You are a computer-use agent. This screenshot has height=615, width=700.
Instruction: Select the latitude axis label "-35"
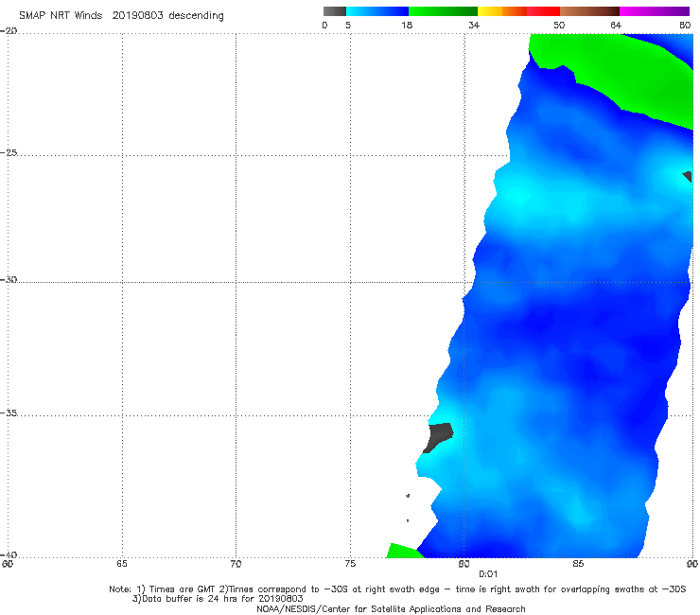9,413
